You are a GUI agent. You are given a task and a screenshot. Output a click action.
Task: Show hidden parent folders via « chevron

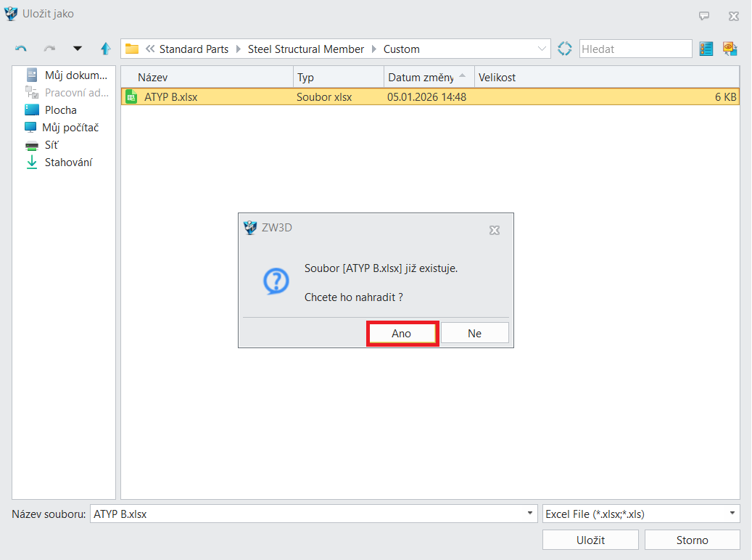click(150, 49)
